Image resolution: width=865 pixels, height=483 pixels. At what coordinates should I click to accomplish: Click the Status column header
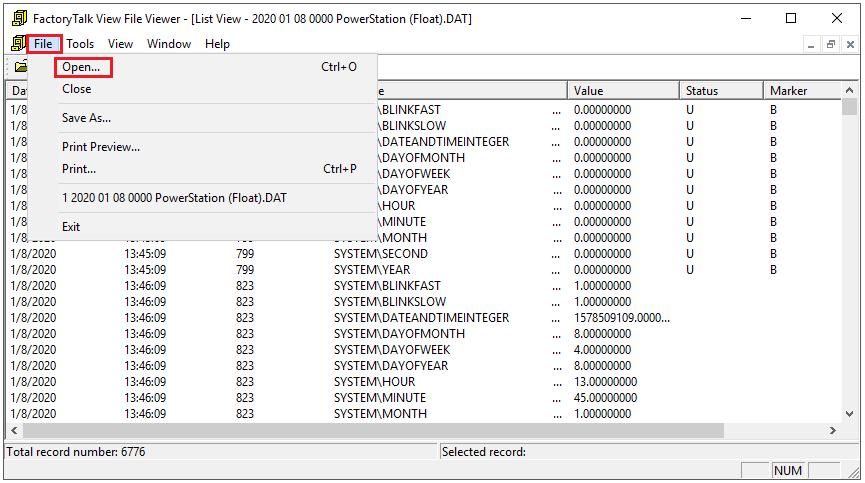click(x=721, y=90)
